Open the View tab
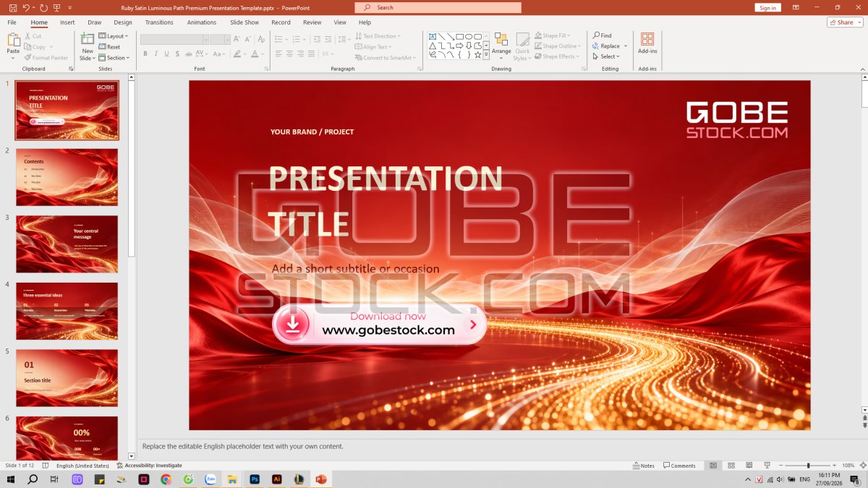 [x=340, y=22]
